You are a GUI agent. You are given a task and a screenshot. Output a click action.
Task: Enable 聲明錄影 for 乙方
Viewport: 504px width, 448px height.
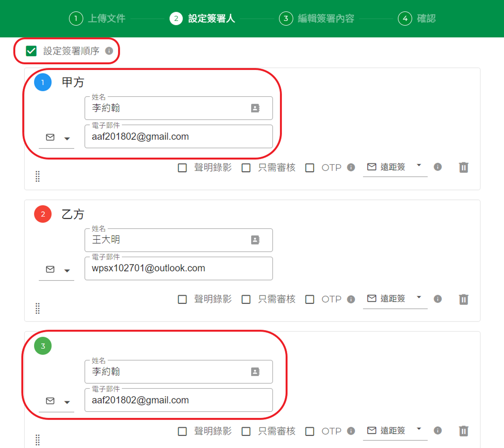point(182,299)
